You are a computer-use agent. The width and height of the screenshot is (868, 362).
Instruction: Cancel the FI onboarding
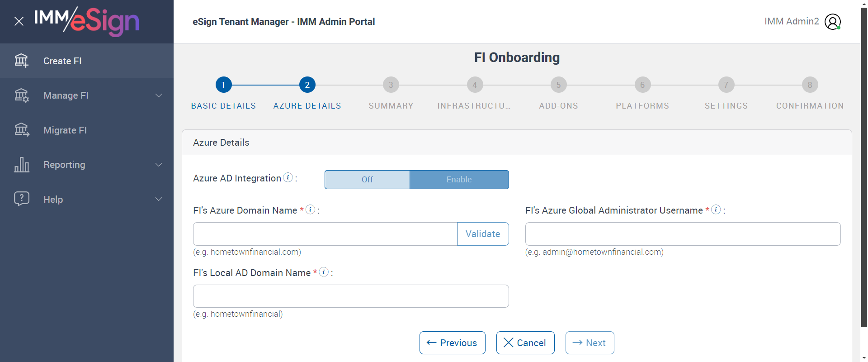525,343
